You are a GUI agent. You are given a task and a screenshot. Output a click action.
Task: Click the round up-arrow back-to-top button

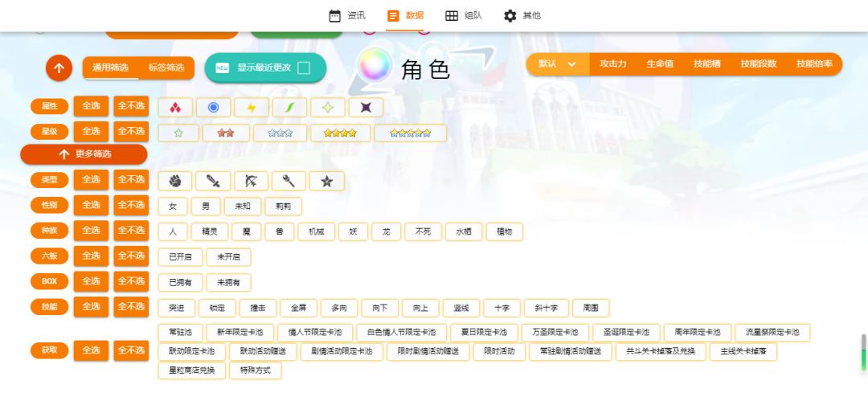click(x=59, y=68)
